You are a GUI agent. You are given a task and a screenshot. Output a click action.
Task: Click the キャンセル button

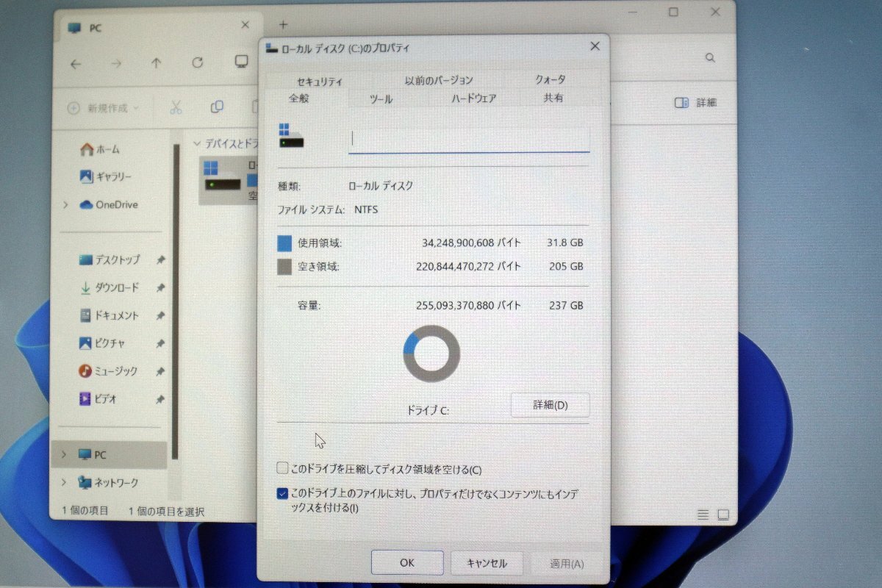(x=487, y=564)
